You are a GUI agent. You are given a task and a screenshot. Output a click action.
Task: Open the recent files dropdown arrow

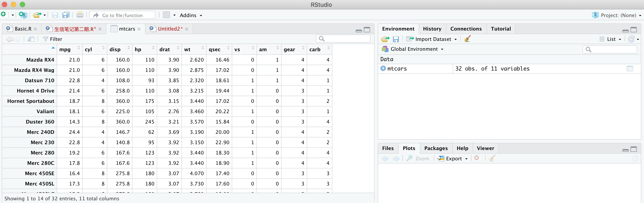[44, 15]
